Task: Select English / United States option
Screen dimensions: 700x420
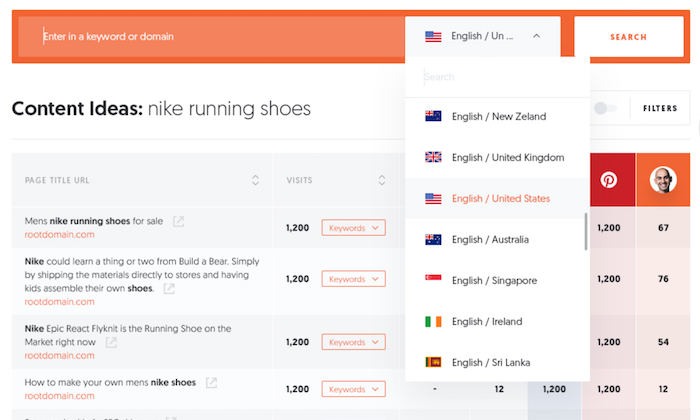Action: click(x=497, y=199)
